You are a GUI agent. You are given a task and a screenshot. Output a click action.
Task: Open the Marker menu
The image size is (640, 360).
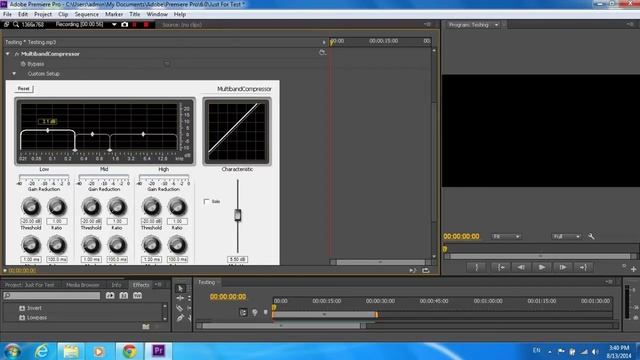[114, 14]
